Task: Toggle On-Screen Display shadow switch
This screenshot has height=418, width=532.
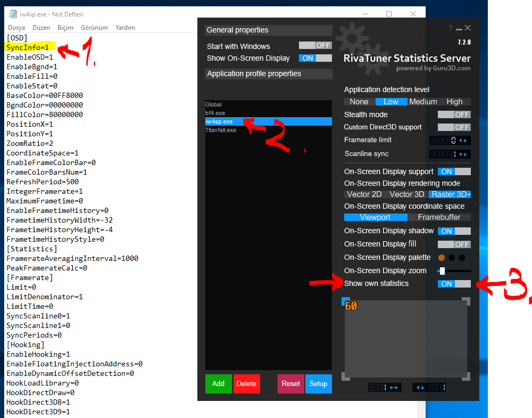Action: [454, 231]
